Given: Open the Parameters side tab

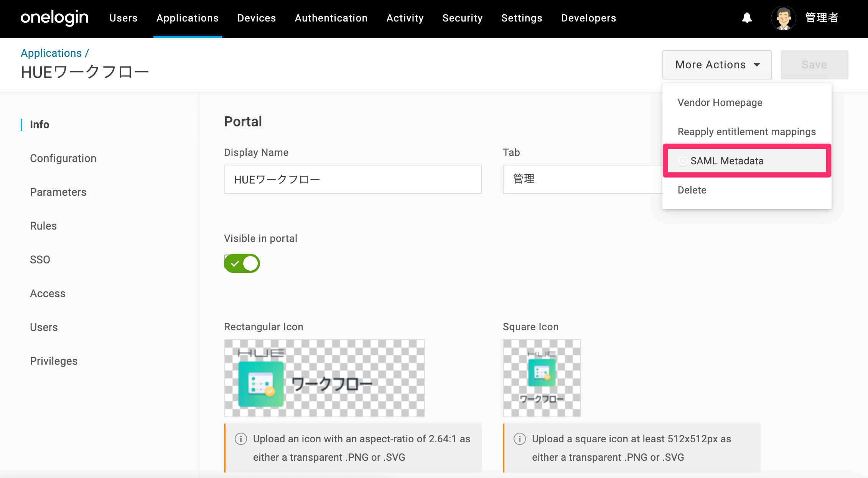Looking at the screenshot, I should point(58,192).
